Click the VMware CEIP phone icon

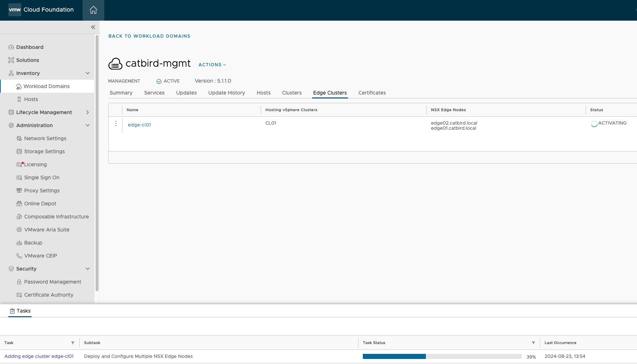[19, 256]
